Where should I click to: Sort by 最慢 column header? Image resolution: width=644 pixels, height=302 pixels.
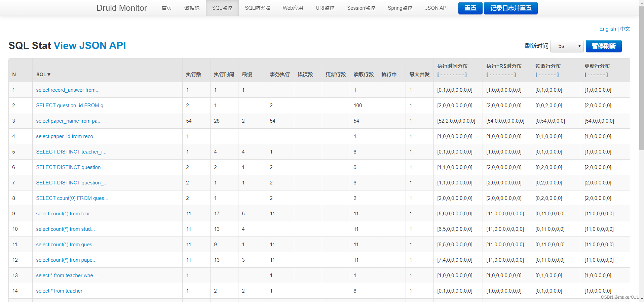247,75
